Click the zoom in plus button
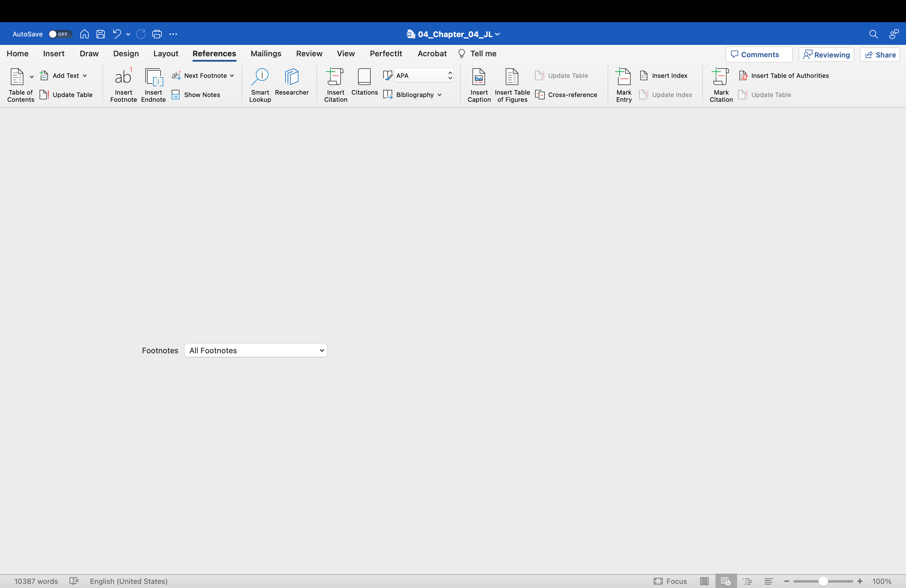 click(x=860, y=581)
